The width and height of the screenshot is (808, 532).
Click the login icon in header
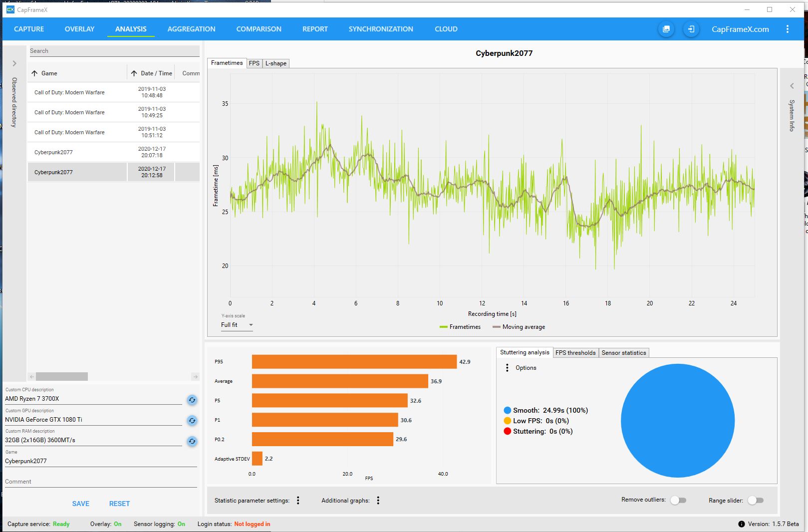(691, 29)
